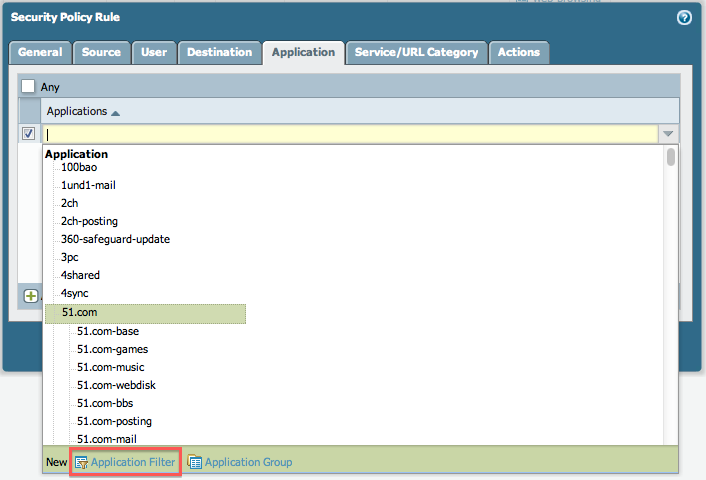Open the User tab

[154, 52]
